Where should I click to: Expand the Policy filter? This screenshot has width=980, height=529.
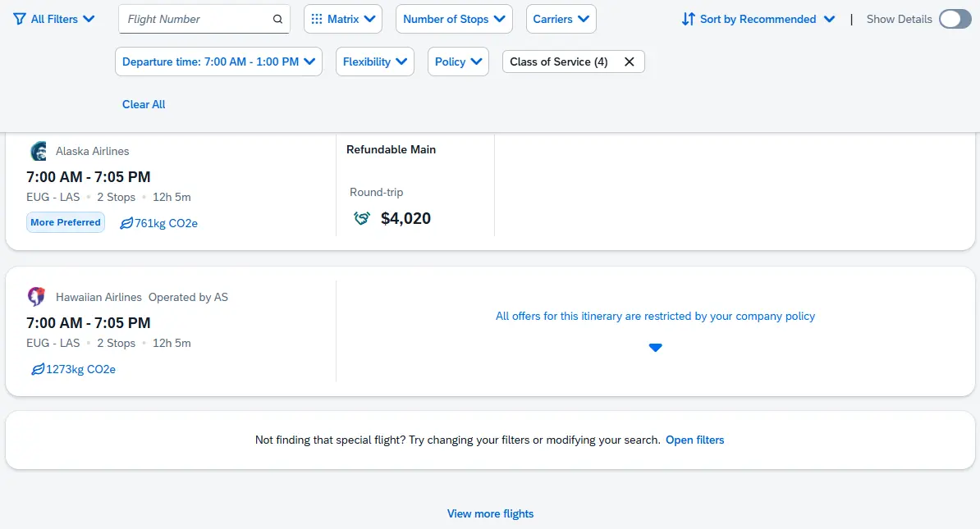point(458,62)
